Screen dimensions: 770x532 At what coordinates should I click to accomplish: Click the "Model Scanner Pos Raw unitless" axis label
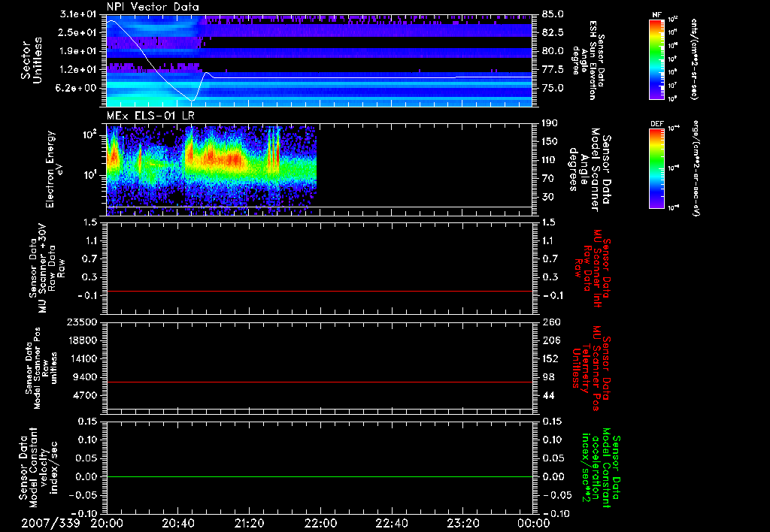point(41,368)
